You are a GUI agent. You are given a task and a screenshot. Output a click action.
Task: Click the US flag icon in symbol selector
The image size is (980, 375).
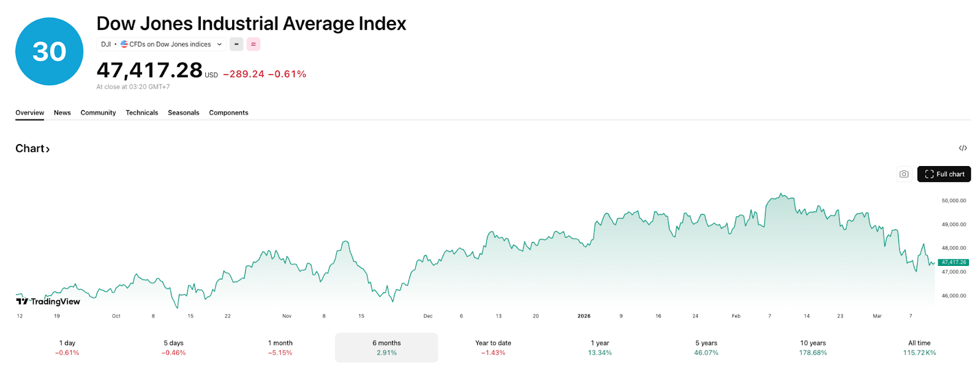pyautogui.click(x=124, y=44)
